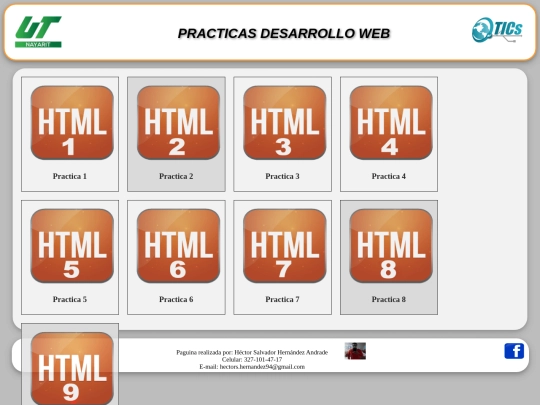Open the HTML 9 icon
540x405 pixels.
tap(72, 368)
